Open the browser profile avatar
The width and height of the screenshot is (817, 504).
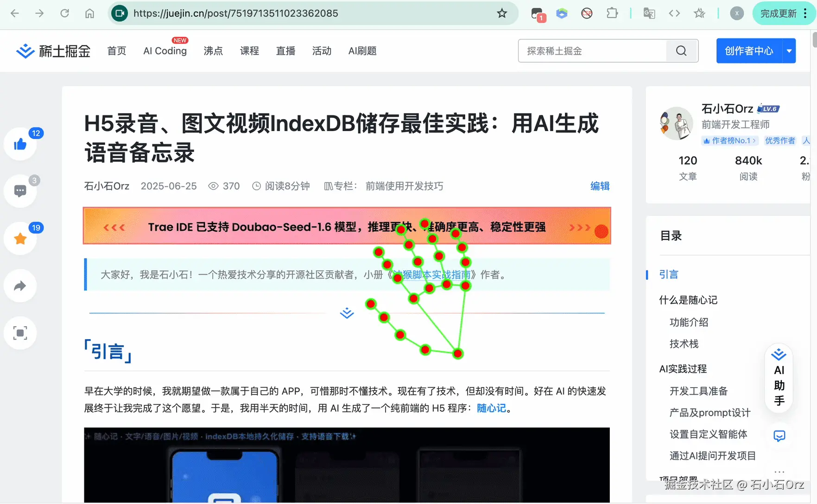coord(737,13)
